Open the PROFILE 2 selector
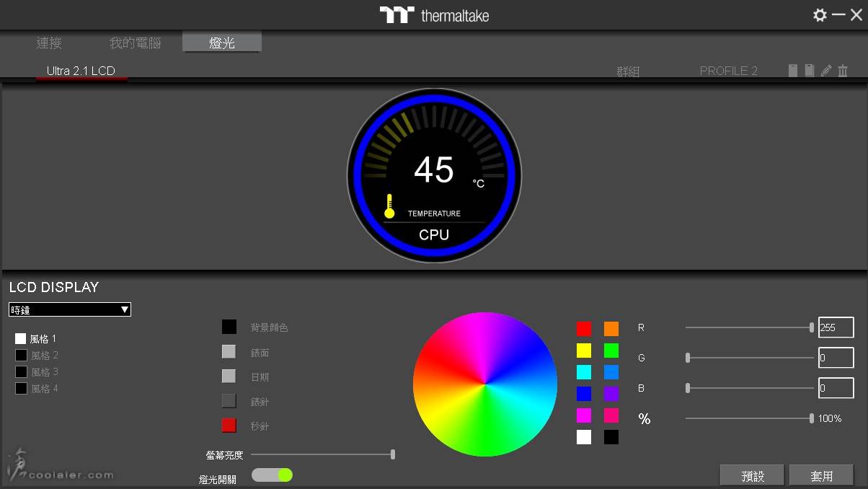Viewport: 868px width, 489px height. point(728,71)
